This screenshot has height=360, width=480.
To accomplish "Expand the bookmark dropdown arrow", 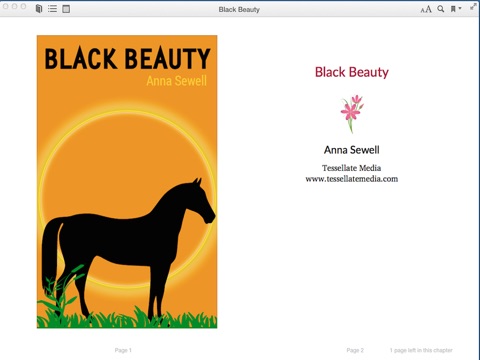I will coord(460,8).
